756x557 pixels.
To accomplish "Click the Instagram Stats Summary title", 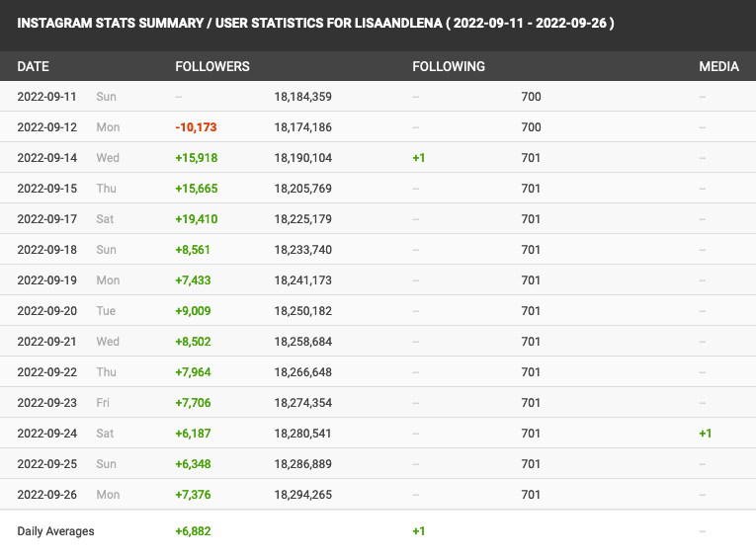I will (x=316, y=23).
